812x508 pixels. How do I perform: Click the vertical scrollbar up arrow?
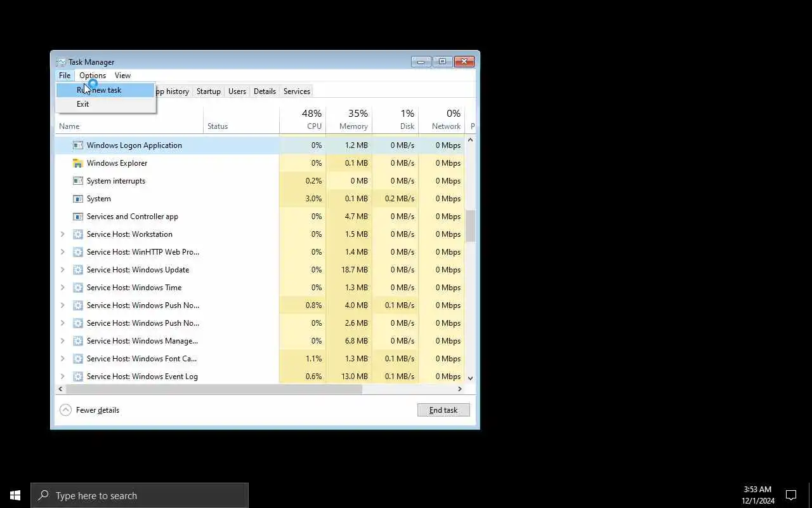[470, 140]
